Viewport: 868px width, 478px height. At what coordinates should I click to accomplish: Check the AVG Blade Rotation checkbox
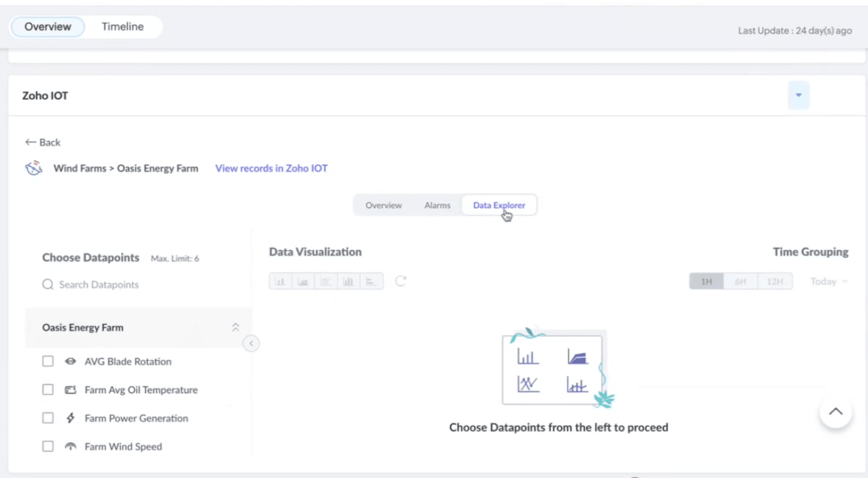[48, 361]
